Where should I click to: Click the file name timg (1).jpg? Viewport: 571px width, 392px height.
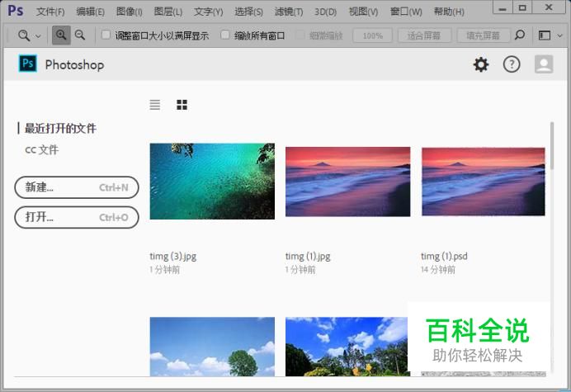tap(308, 257)
